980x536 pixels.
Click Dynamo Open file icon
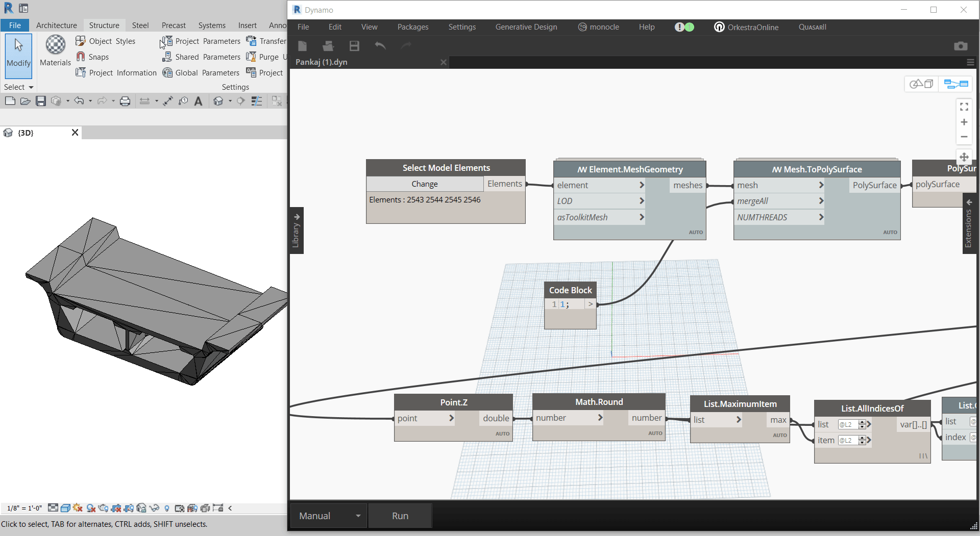(x=328, y=46)
